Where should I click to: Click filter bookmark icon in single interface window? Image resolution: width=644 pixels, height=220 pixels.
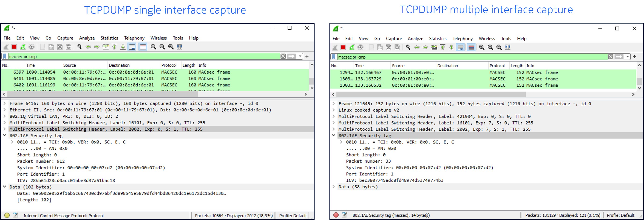(x=5, y=56)
